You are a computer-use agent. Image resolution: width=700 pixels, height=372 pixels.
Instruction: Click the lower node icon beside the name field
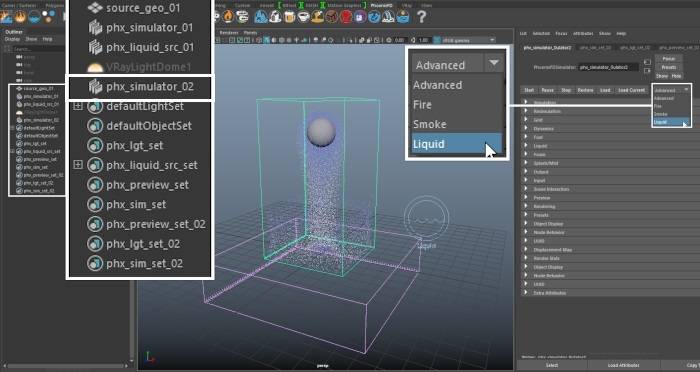pyautogui.click(x=647, y=71)
